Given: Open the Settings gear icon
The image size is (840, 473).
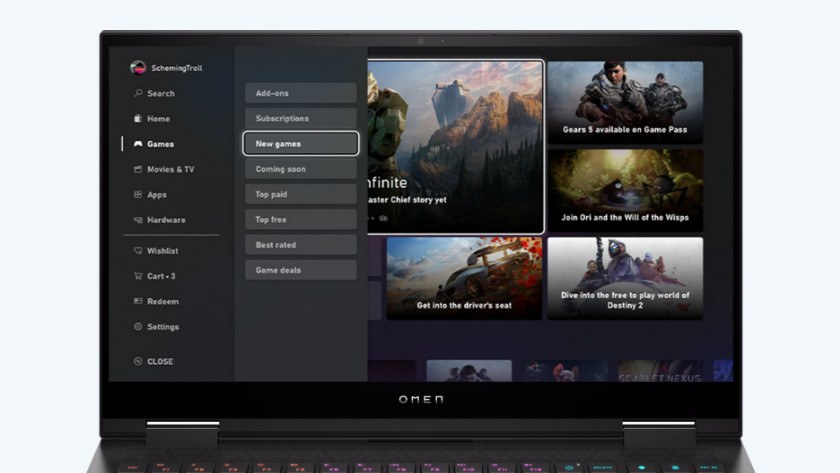Looking at the screenshot, I should pyautogui.click(x=138, y=327).
